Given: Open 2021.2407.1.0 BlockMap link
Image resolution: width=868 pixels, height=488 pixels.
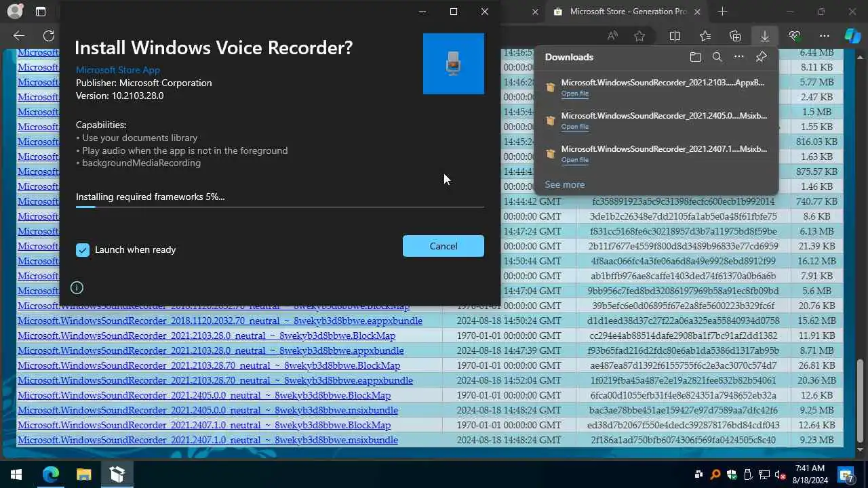Looking at the screenshot, I should pos(204,425).
